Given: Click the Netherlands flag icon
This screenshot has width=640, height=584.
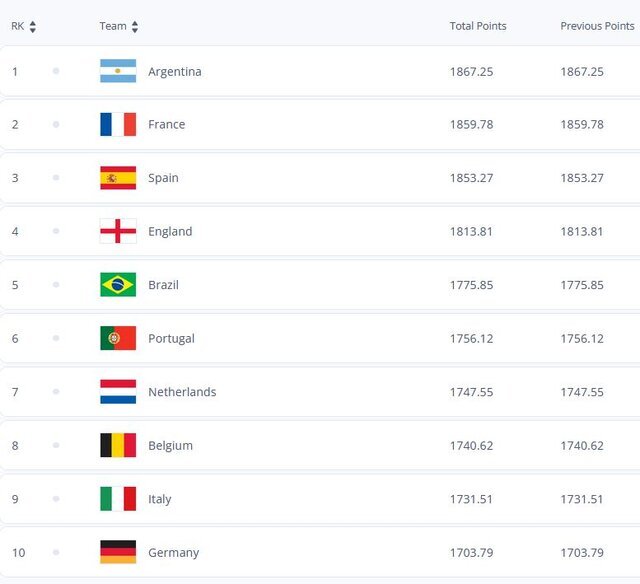Looking at the screenshot, I should click(x=118, y=392).
